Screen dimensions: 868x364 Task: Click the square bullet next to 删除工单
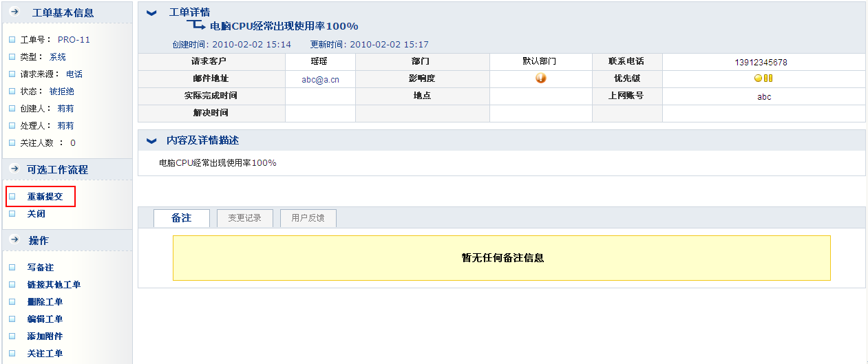12,302
